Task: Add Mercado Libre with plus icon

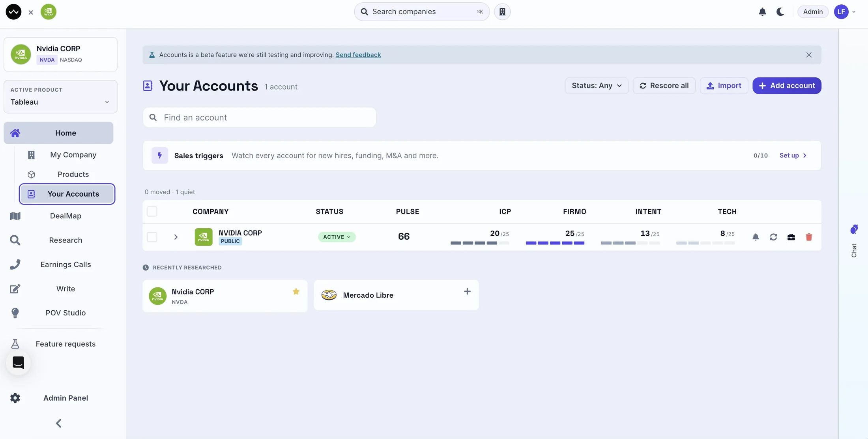Action: tap(467, 291)
